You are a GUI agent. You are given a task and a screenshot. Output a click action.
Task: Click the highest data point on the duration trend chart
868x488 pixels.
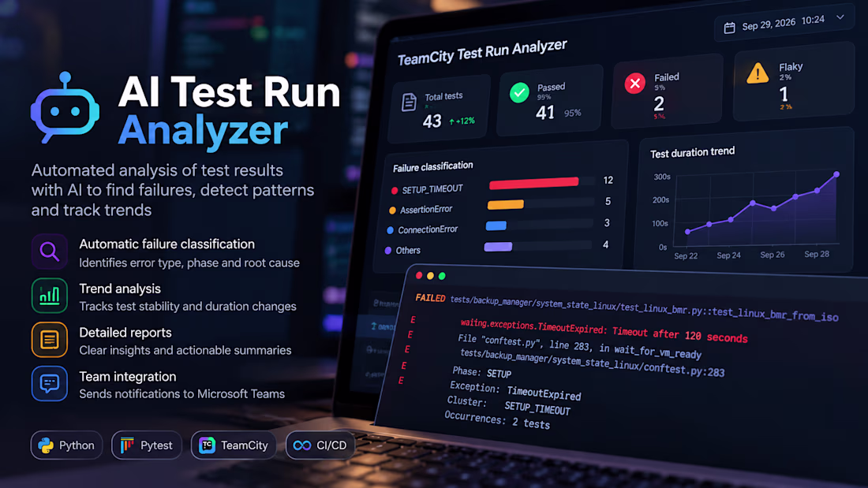click(836, 174)
